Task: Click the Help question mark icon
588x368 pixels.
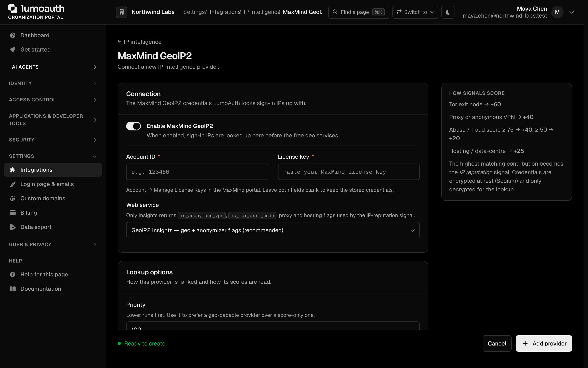Action: [x=13, y=275]
